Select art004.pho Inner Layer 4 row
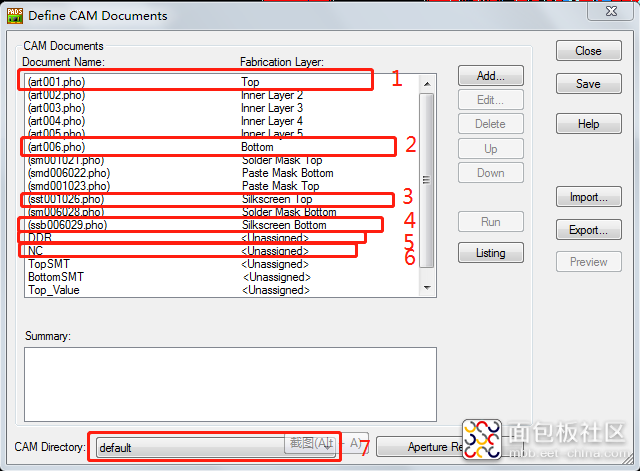Viewport: 640px width, 471px height. 222,121
